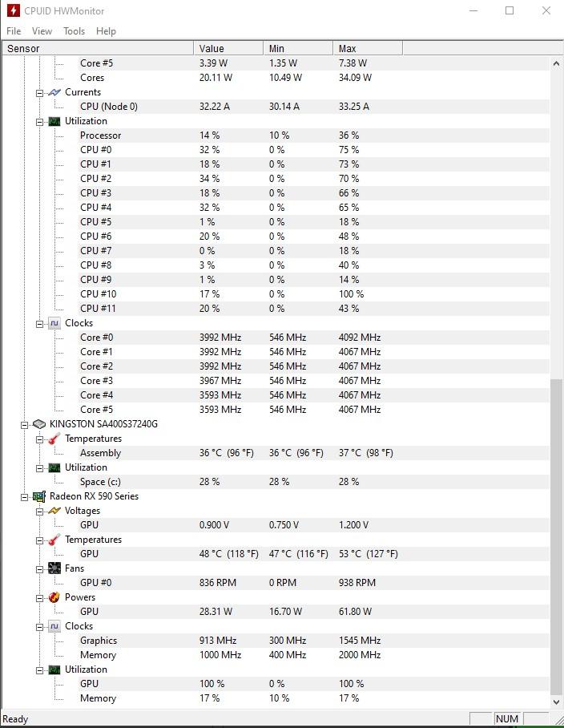Click the KINGSTON SA400S37240G drive icon
Image resolution: width=564 pixels, height=728 pixels.
pos(39,424)
